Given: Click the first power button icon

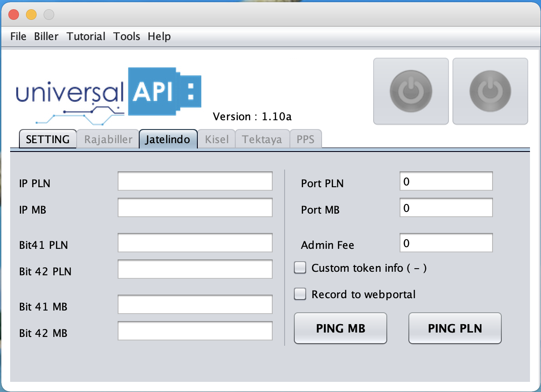Looking at the screenshot, I should tap(411, 91).
